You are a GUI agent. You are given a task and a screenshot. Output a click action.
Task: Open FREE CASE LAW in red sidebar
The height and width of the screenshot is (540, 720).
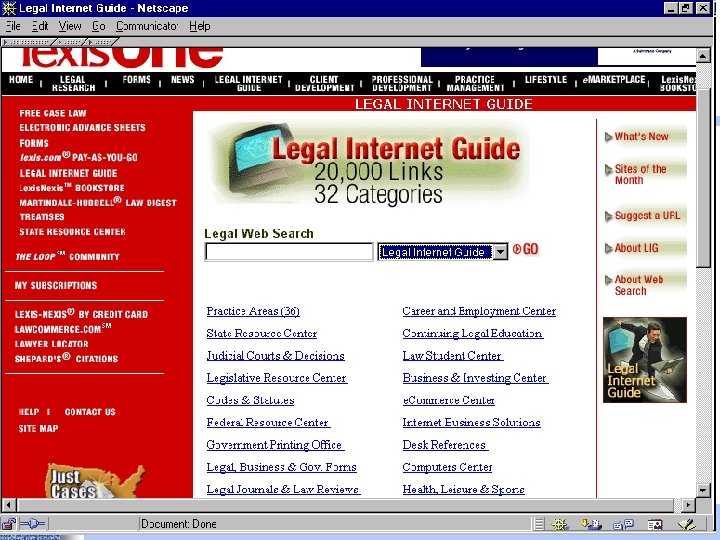[53, 113]
